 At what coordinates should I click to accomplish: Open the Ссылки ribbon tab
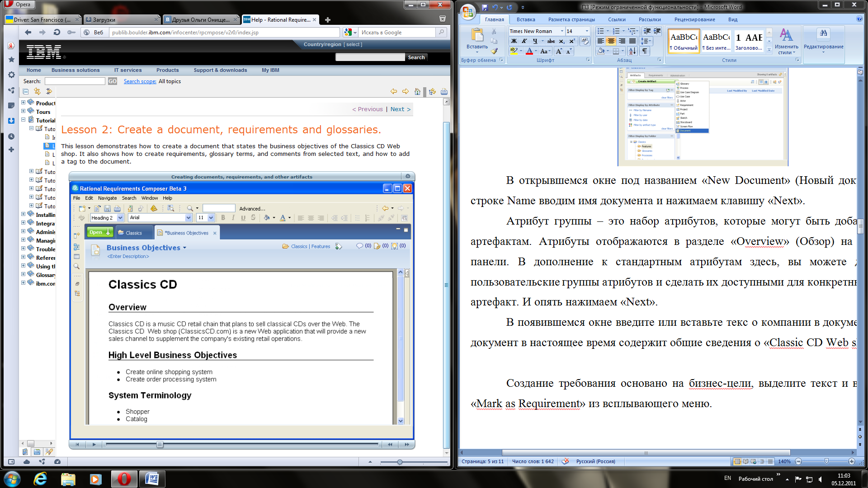coord(617,19)
